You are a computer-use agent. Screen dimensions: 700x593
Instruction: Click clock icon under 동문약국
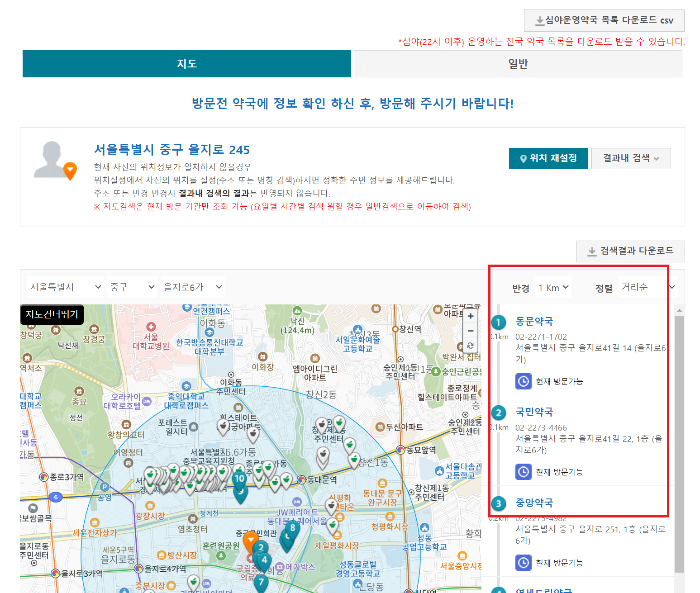[x=524, y=381]
